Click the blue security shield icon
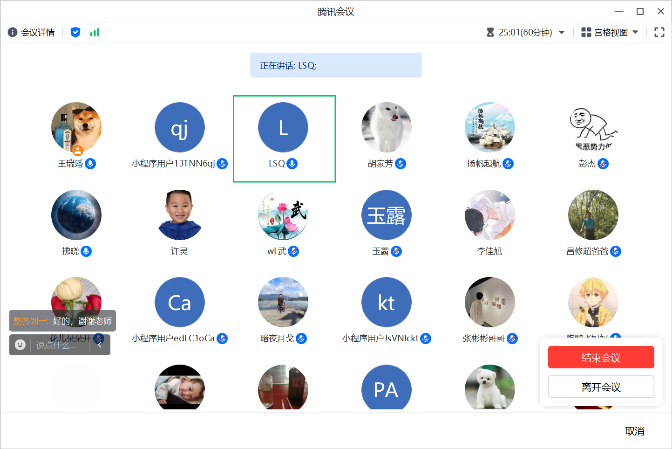 pyautogui.click(x=75, y=32)
